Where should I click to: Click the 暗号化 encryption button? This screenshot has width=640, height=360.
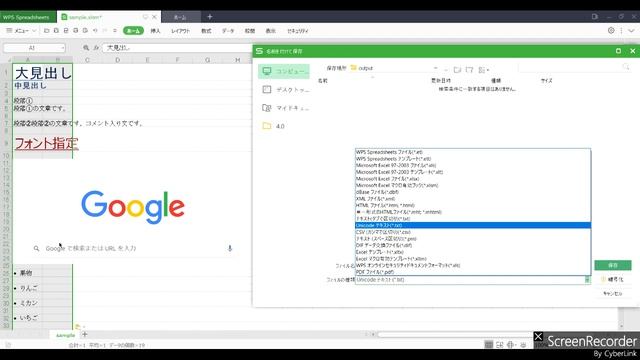(x=613, y=280)
